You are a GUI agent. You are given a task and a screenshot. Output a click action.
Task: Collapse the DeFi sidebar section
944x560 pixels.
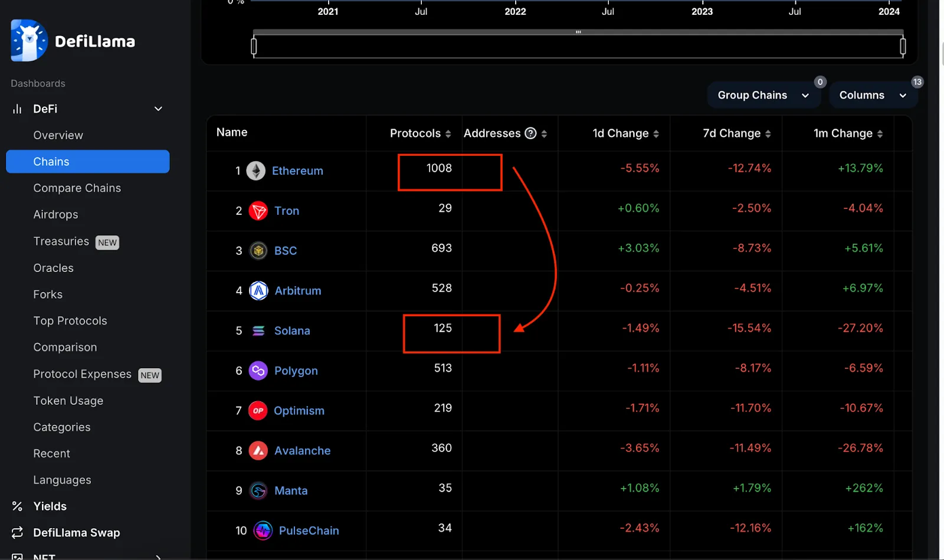(158, 109)
